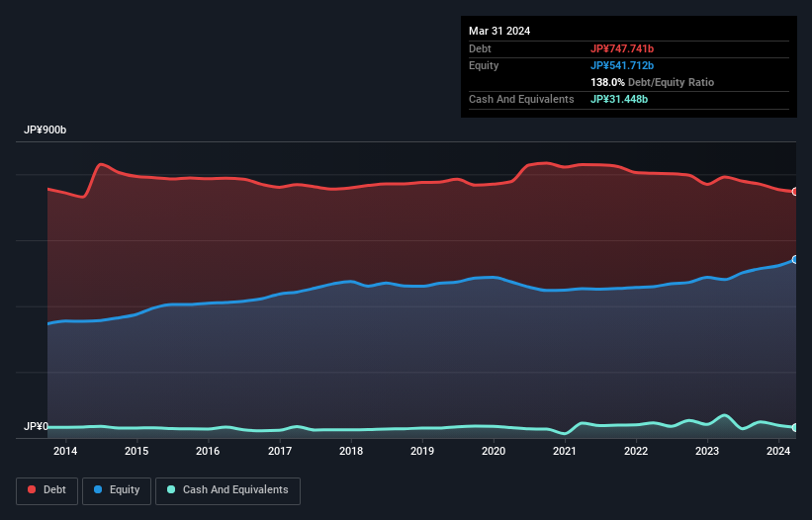Select the Debt endpoint marker on chart
The width and height of the screenshot is (812, 520).
click(x=795, y=192)
